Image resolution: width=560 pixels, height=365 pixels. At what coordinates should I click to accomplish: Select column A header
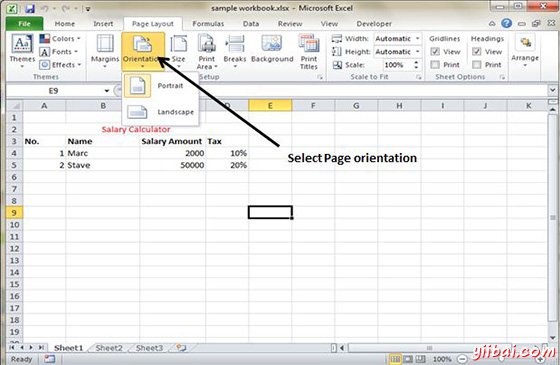pos(44,106)
